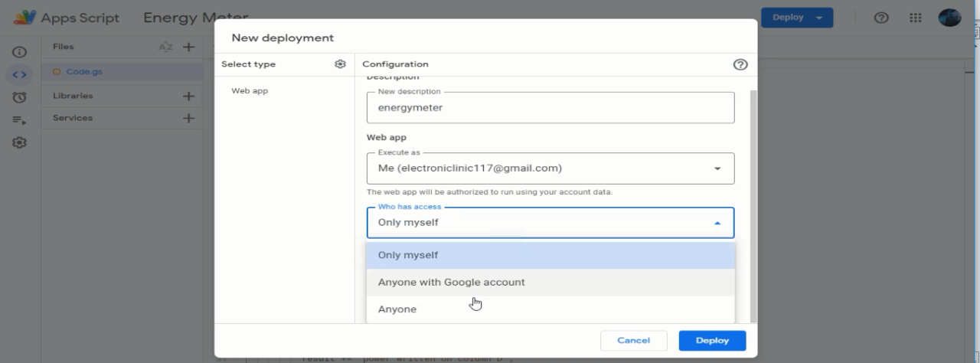The height and width of the screenshot is (363, 980).
Task: Click the gear icon beside Select type
Action: pos(341,64)
